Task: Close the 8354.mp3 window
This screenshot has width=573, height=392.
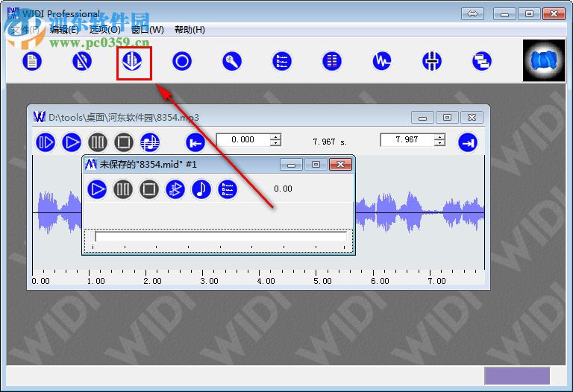Action: click(472, 118)
